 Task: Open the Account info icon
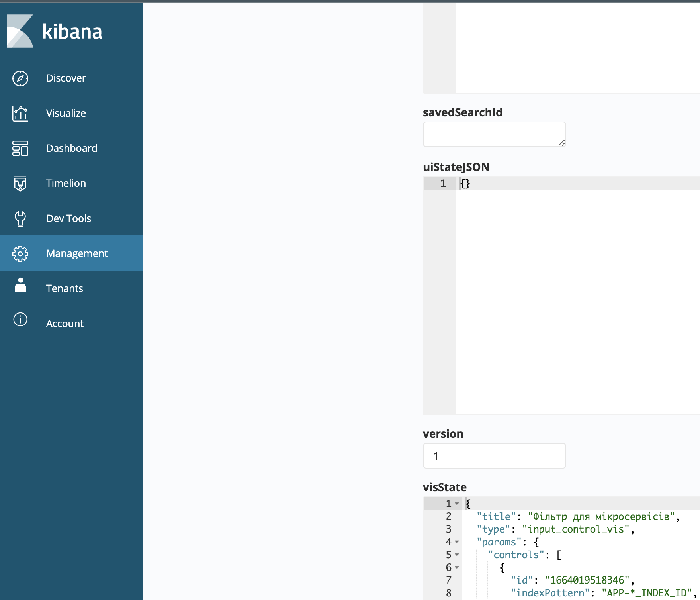[x=20, y=320]
